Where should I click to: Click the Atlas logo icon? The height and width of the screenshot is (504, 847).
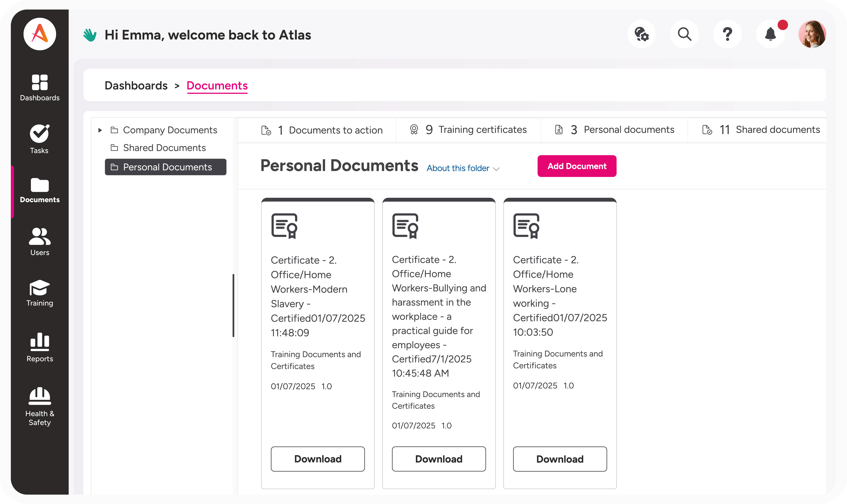[40, 34]
